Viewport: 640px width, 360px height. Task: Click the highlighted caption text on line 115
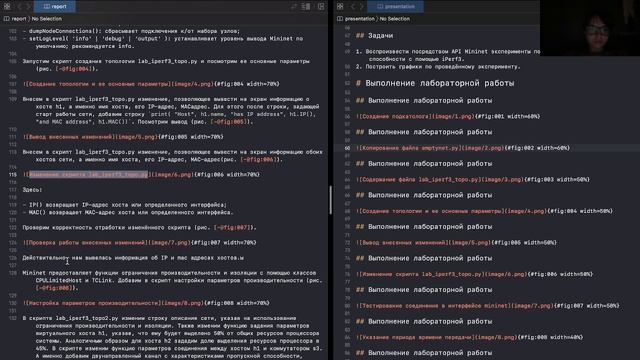point(89,174)
